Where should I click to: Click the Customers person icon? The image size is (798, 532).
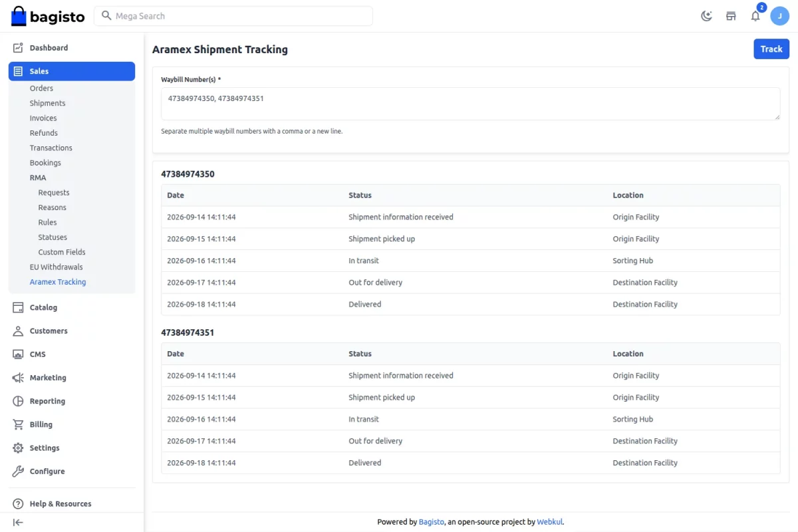pyautogui.click(x=18, y=331)
